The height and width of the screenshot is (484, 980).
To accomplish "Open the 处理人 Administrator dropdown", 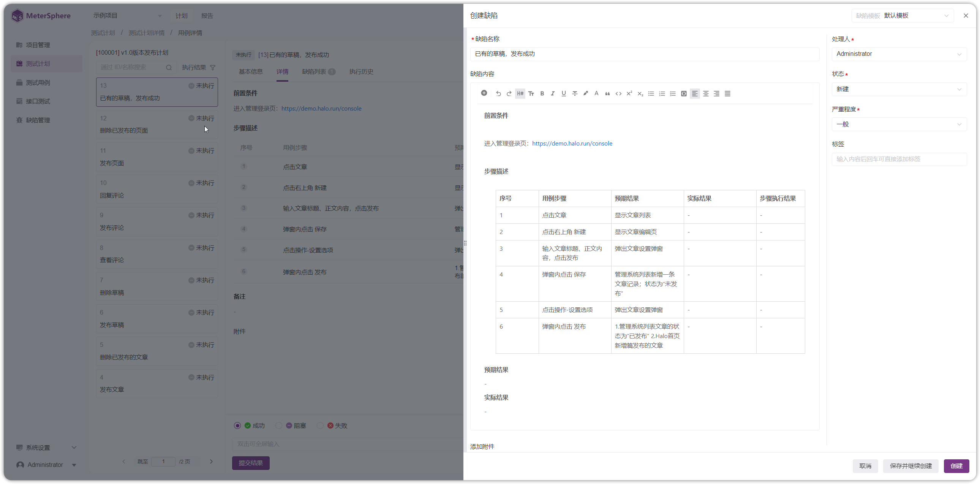I will point(899,54).
